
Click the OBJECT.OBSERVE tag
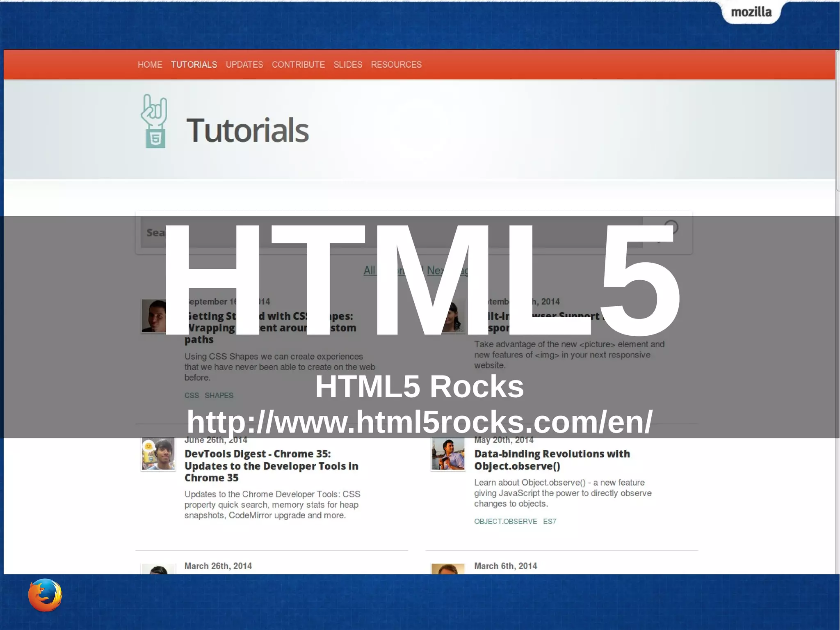pyautogui.click(x=506, y=521)
